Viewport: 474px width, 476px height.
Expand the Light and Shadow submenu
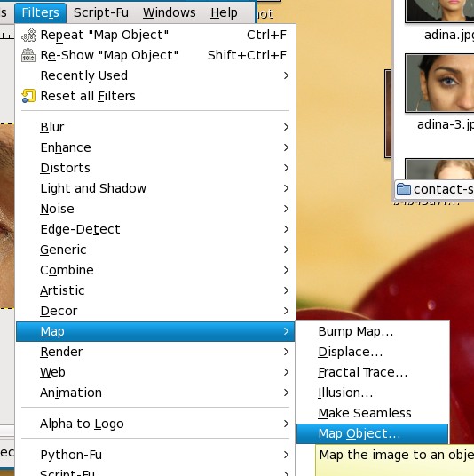pyautogui.click(x=155, y=188)
